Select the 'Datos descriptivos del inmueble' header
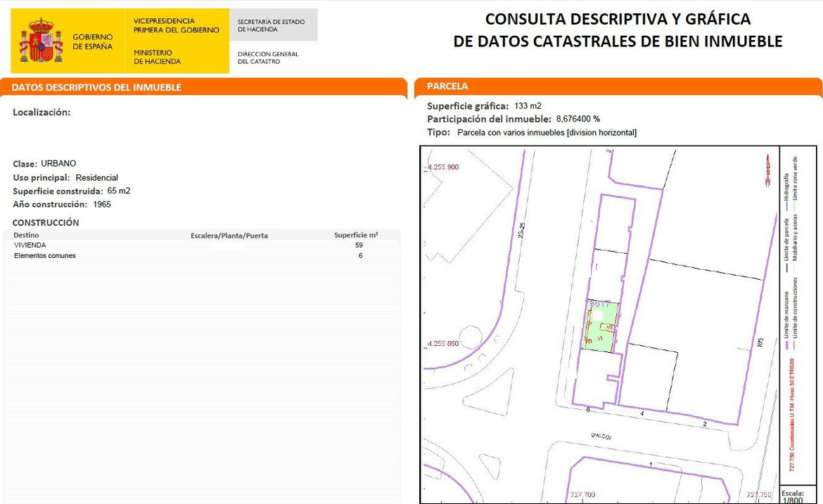 [97, 87]
